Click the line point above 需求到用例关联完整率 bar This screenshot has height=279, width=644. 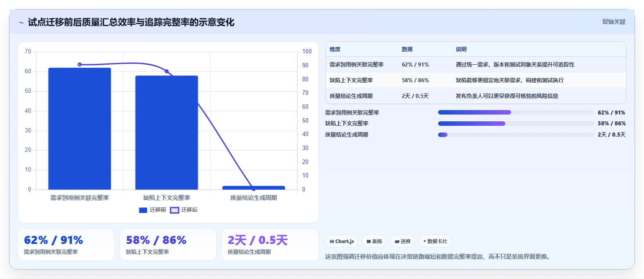point(80,64)
